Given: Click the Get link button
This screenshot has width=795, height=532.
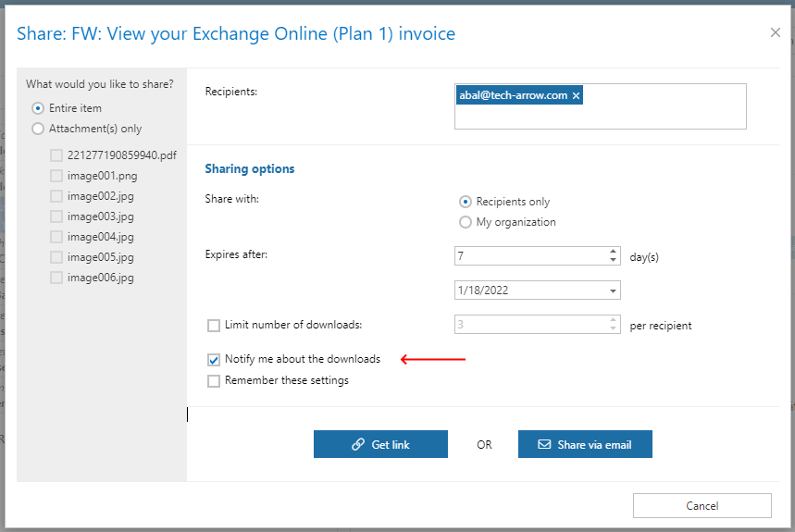Looking at the screenshot, I should pyautogui.click(x=380, y=444).
